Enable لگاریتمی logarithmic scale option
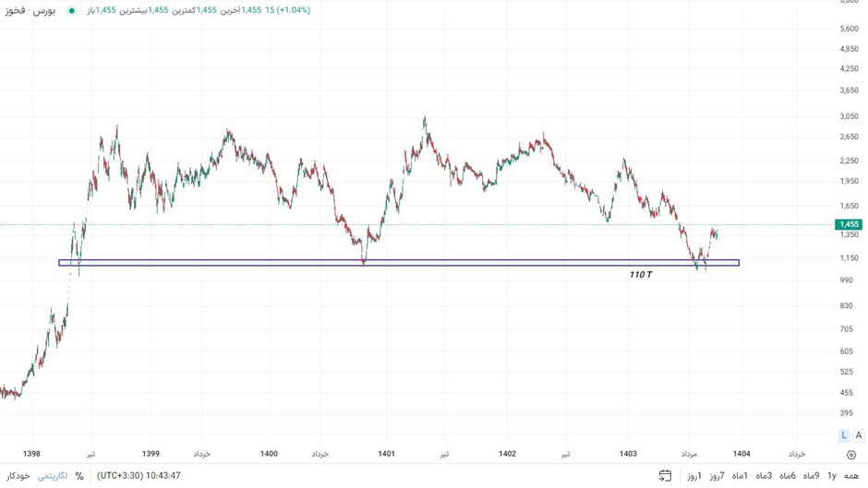The image size is (868, 488). point(53,476)
